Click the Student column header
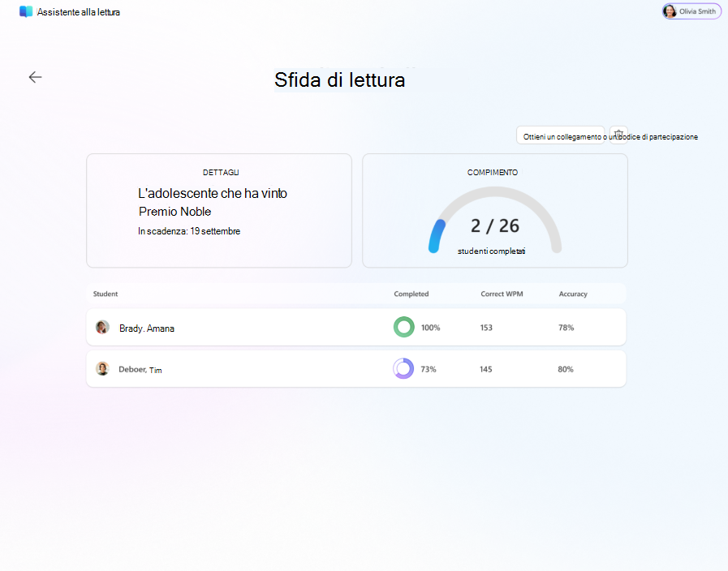Viewport: 728px width, 571px height. [106, 294]
